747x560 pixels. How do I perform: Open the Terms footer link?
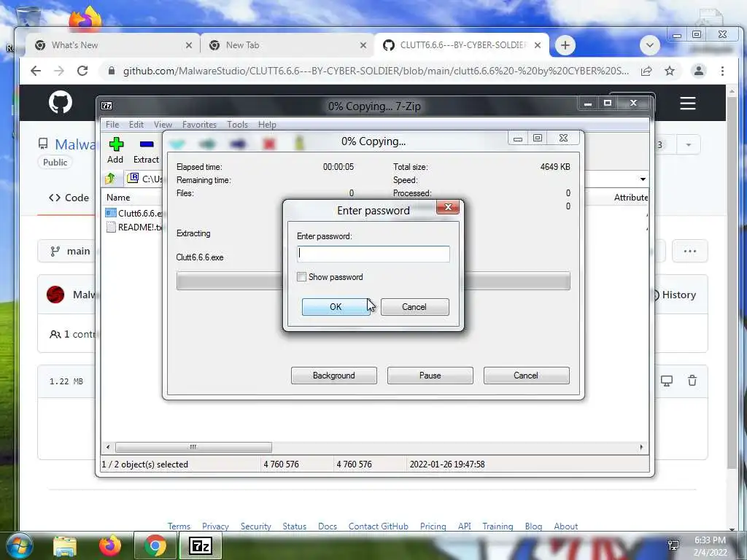179,526
